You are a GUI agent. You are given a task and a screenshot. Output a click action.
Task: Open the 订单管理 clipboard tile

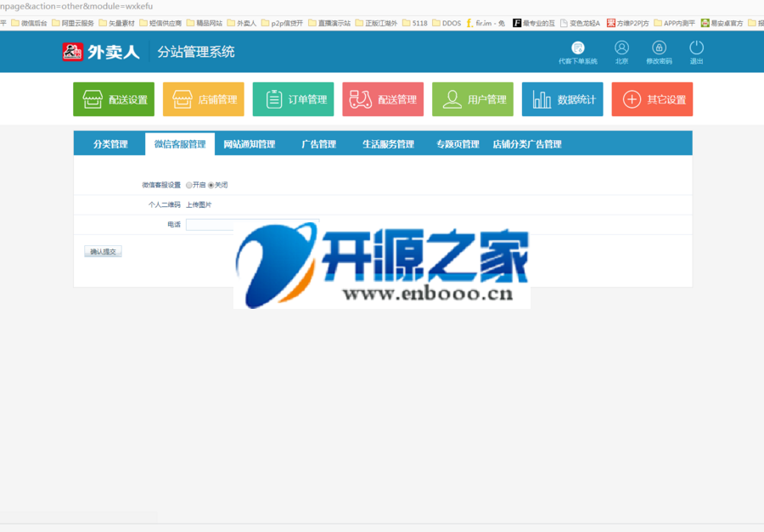click(x=293, y=99)
